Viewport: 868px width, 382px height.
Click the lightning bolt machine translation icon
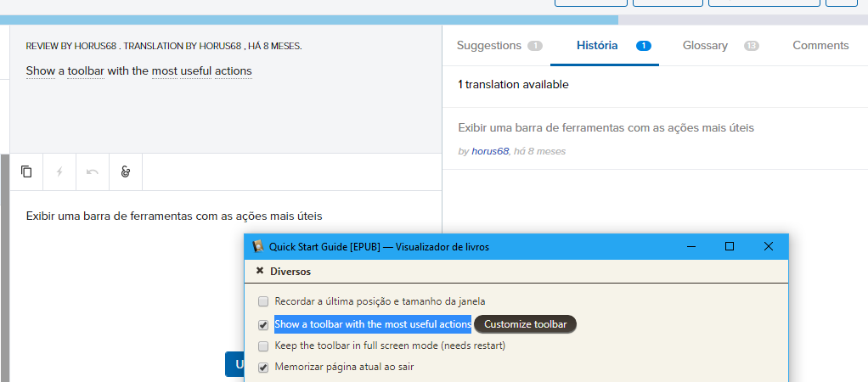[x=59, y=171]
